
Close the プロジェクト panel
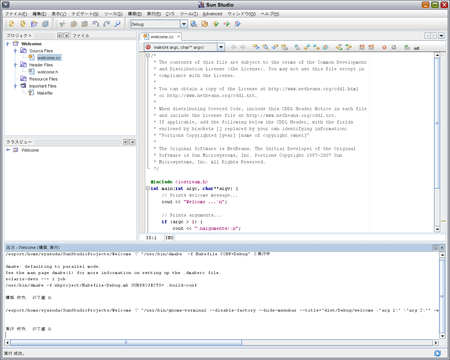click(66, 35)
